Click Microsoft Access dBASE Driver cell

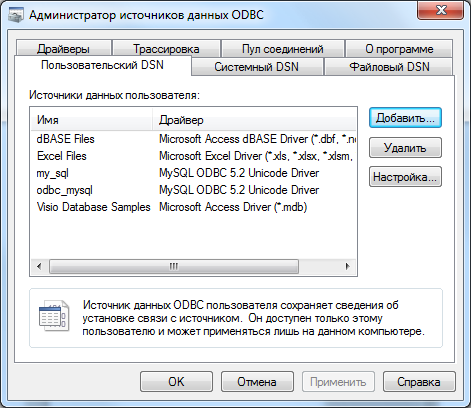click(x=257, y=139)
